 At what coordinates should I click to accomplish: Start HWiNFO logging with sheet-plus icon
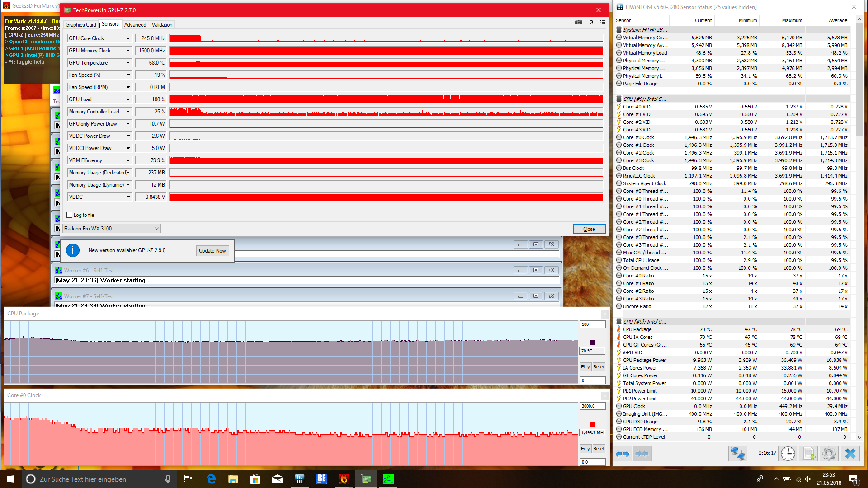click(808, 453)
